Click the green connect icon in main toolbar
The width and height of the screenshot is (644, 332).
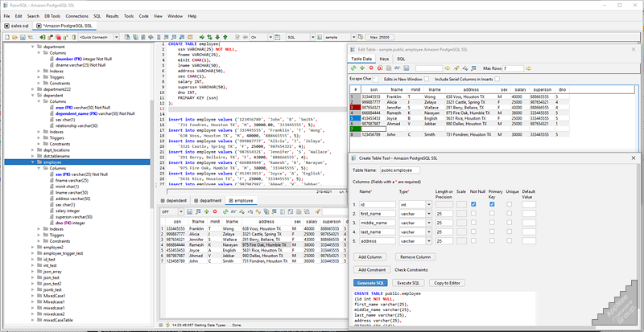(43, 37)
